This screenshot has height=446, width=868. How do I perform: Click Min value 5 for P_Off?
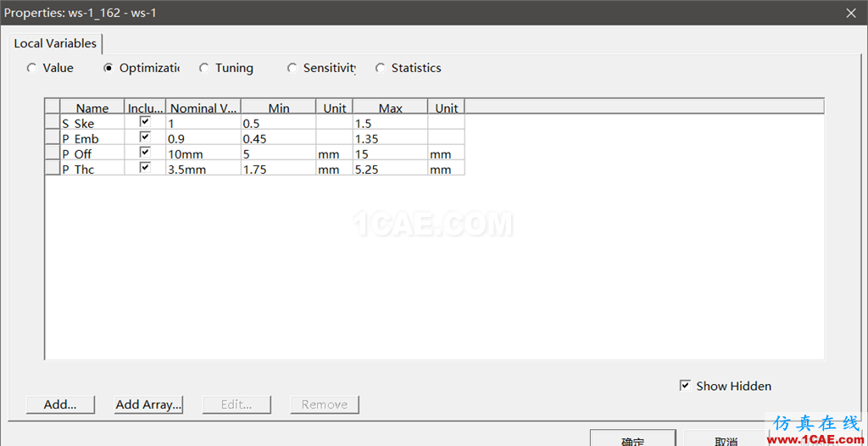point(278,153)
